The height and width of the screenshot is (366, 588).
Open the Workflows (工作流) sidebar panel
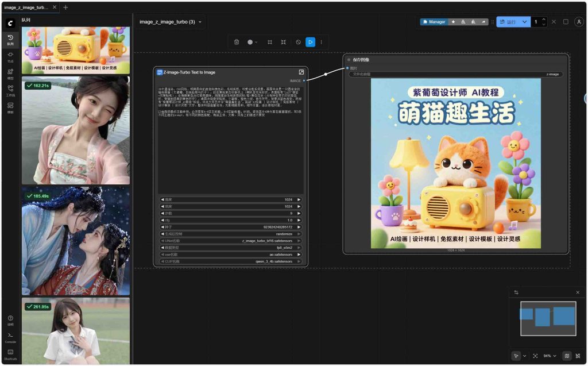click(10, 91)
